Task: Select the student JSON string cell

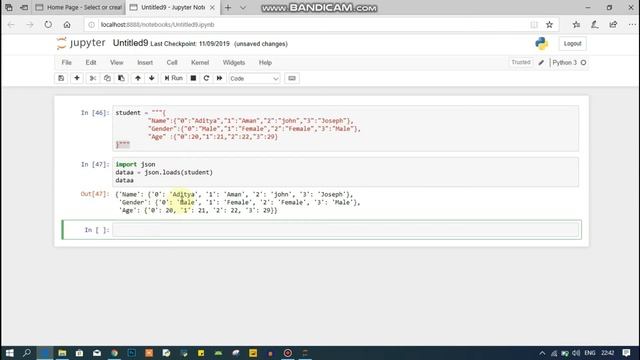Action: click(346, 129)
